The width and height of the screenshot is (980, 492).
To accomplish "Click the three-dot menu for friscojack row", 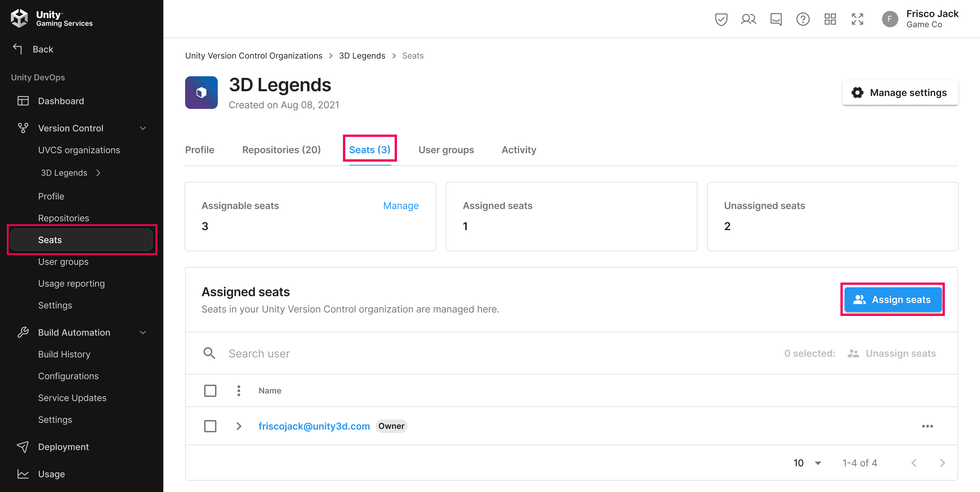I will (927, 426).
